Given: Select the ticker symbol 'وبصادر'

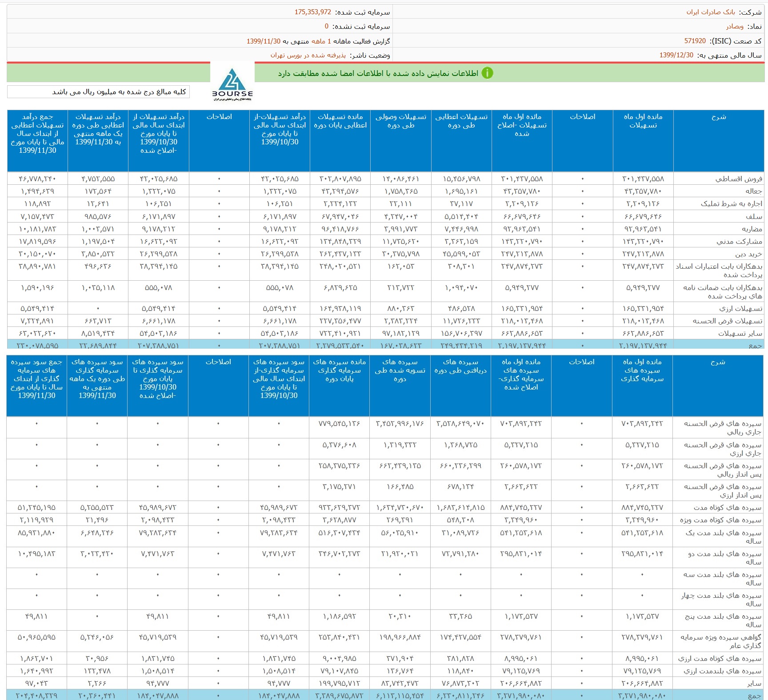Looking at the screenshot, I should [x=735, y=27].
